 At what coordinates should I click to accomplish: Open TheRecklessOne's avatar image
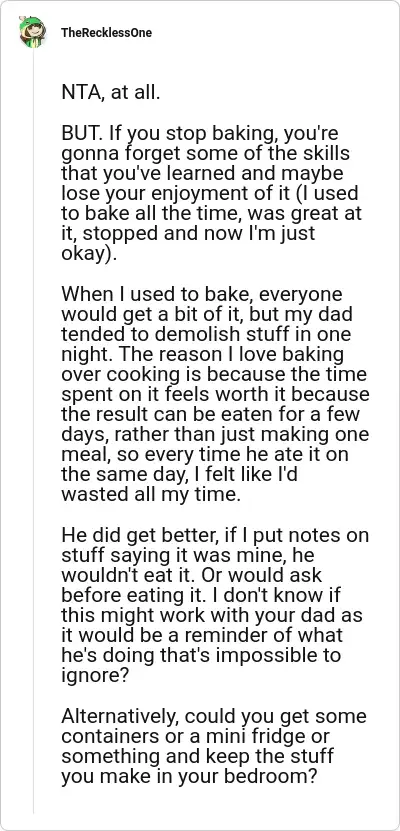(32, 32)
